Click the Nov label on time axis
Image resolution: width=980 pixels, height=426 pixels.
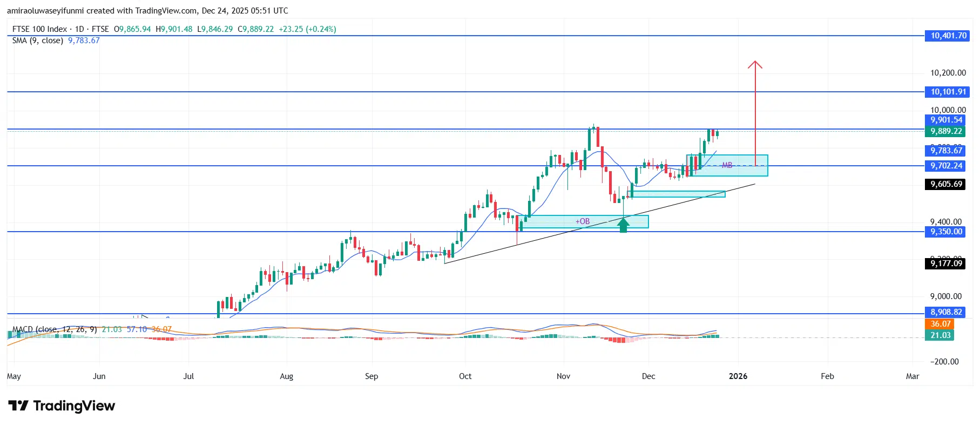pyautogui.click(x=563, y=376)
